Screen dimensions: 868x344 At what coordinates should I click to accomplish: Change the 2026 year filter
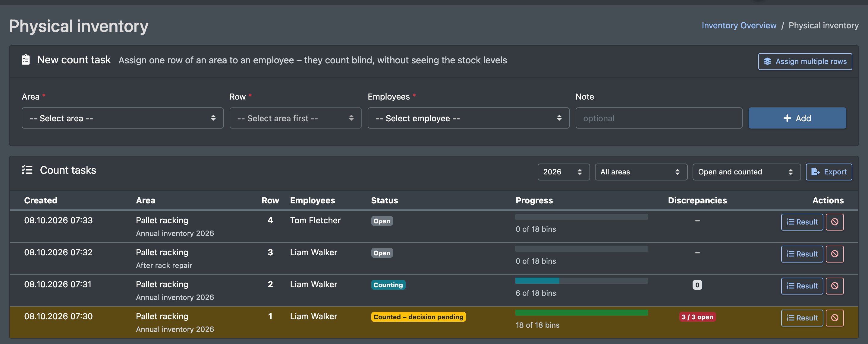[x=563, y=172]
